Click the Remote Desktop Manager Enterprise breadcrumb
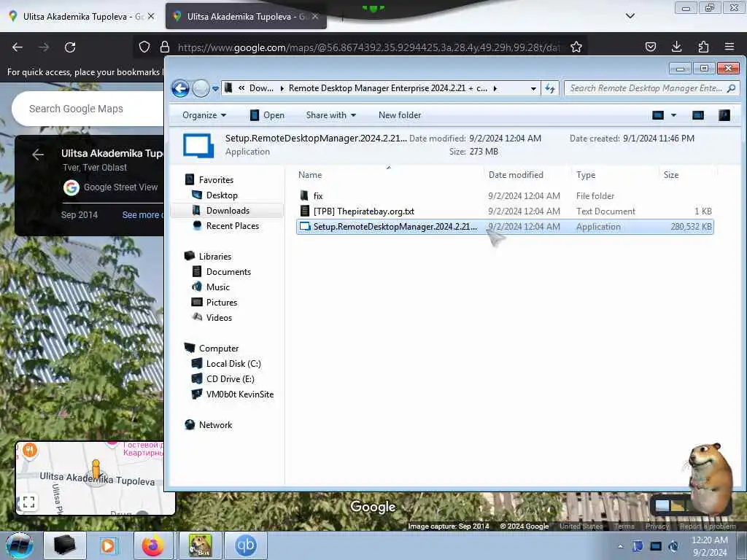 click(388, 88)
